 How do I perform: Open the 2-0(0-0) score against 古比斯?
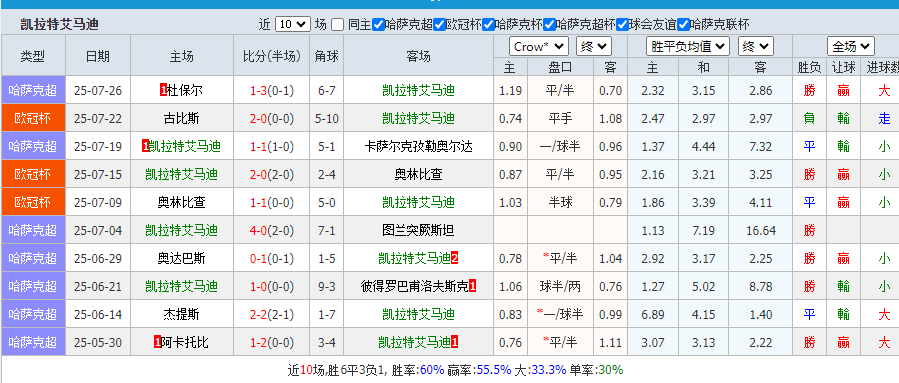(272, 119)
